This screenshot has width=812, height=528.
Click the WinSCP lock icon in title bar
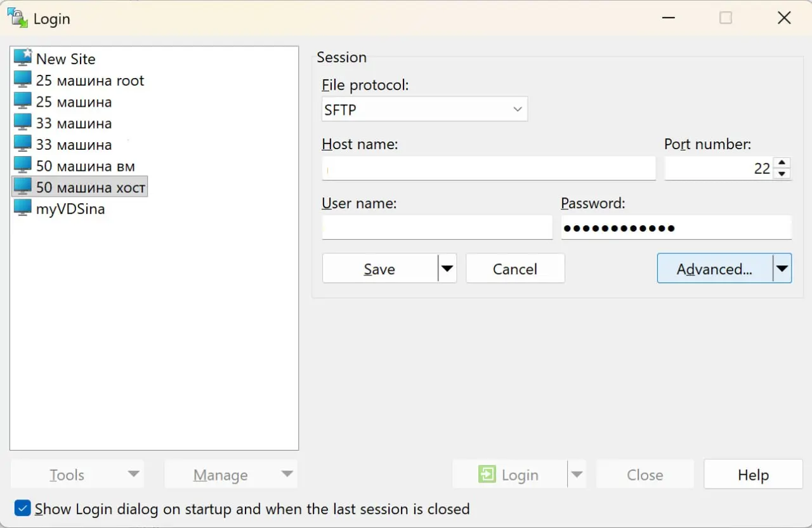tap(17, 18)
